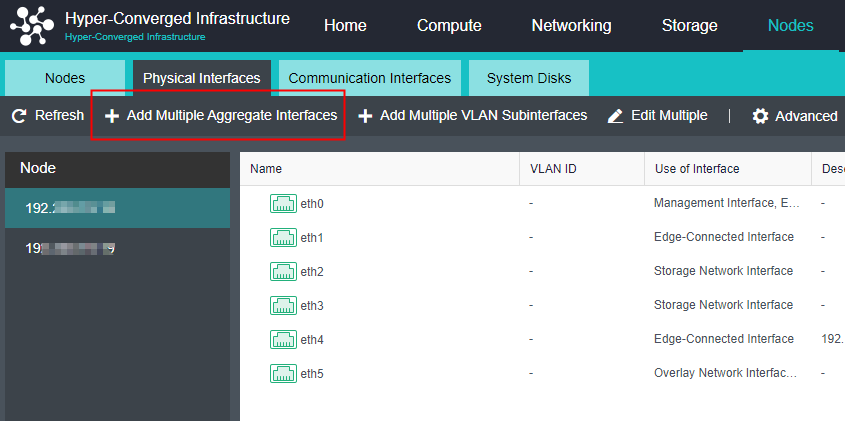The width and height of the screenshot is (845, 421).
Task: Open Edit Multiple with pencil icon
Action: point(657,116)
